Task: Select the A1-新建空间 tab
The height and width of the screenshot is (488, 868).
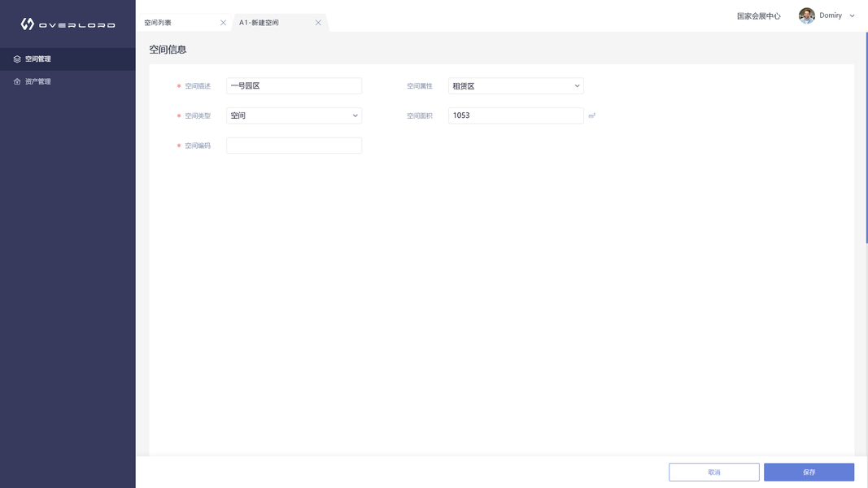Action: pyautogui.click(x=259, y=23)
